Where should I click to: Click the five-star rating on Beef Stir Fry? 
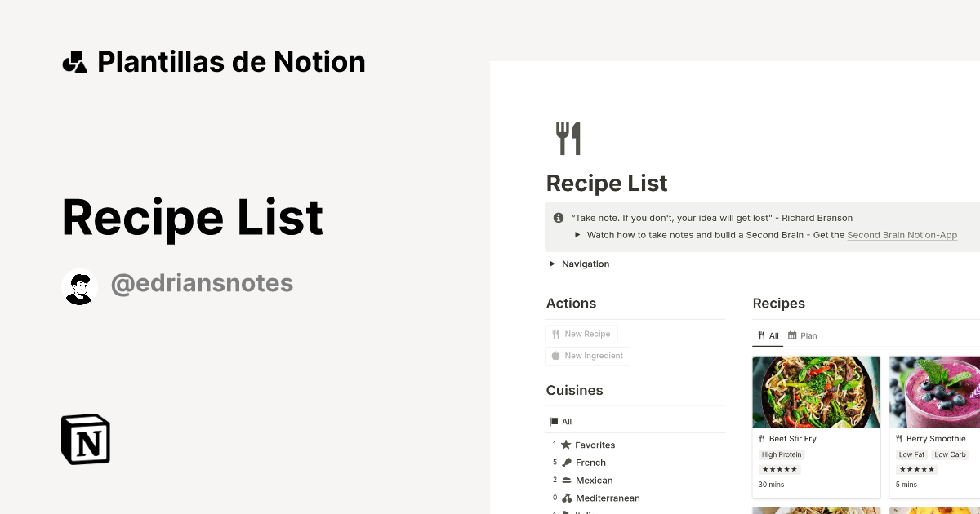[x=779, y=469]
